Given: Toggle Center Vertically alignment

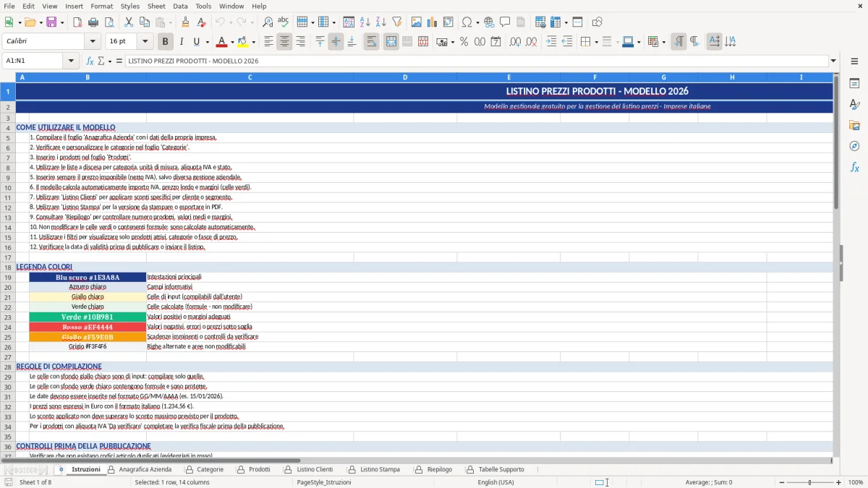Looking at the screenshot, I should click(x=336, y=42).
